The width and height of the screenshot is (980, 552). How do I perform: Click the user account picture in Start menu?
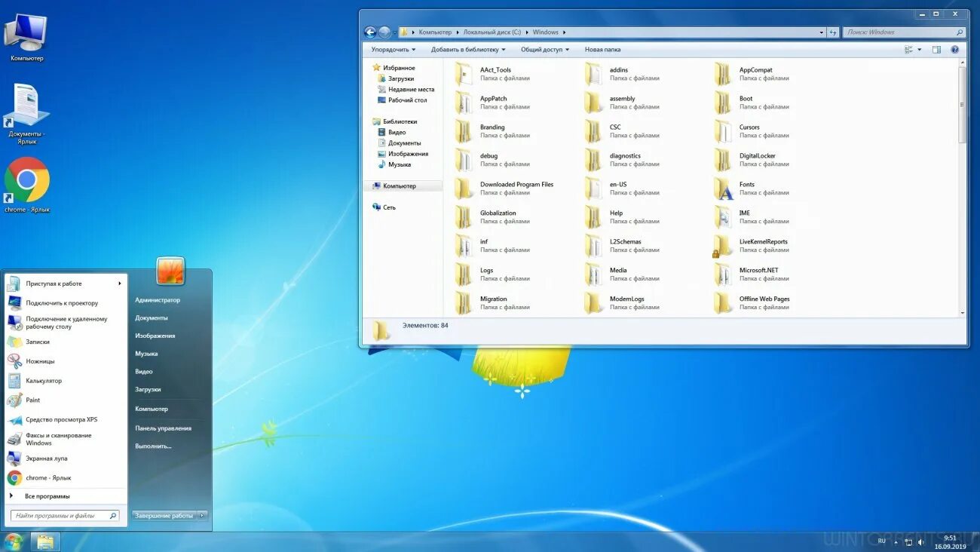[x=170, y=271]
